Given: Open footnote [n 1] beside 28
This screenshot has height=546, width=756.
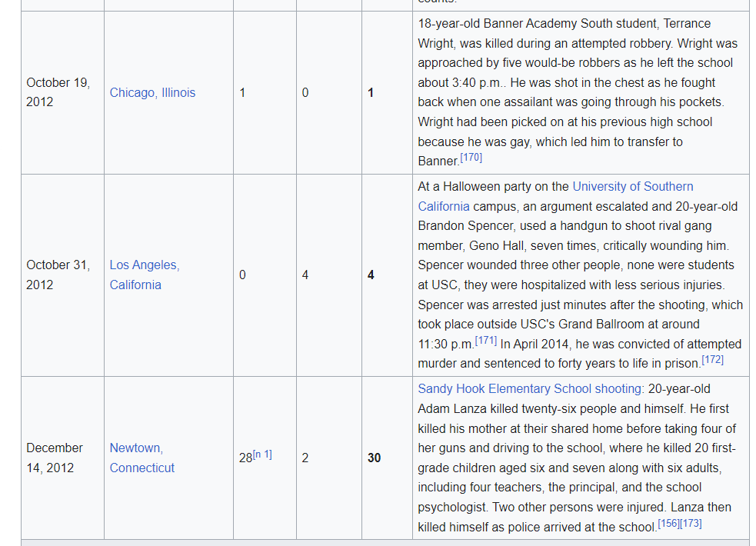Looking at the screenshot, I should tap(262, 454).
